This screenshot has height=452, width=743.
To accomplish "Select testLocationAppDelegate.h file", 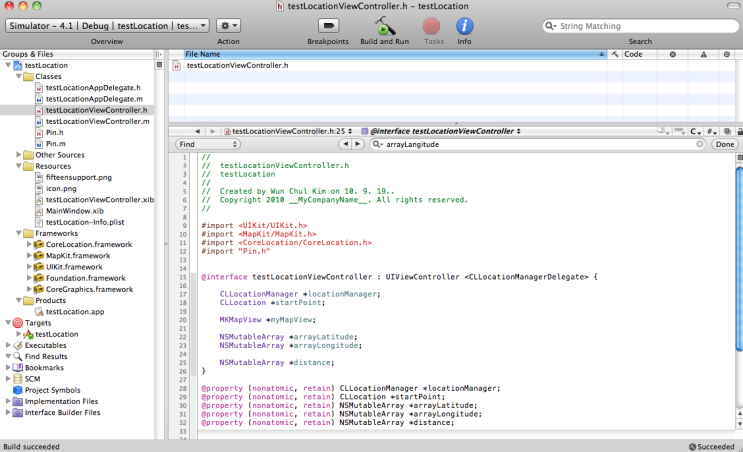I will point(93,88).
